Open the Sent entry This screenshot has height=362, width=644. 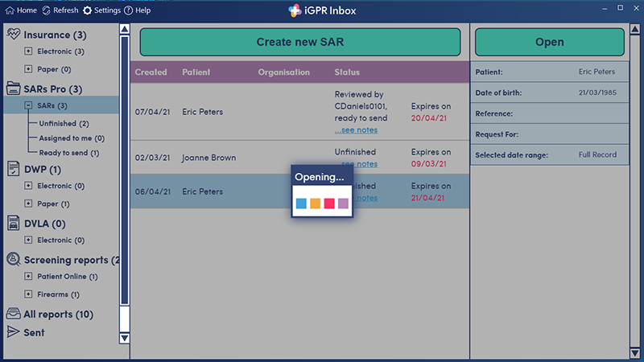tap(34, 332)
